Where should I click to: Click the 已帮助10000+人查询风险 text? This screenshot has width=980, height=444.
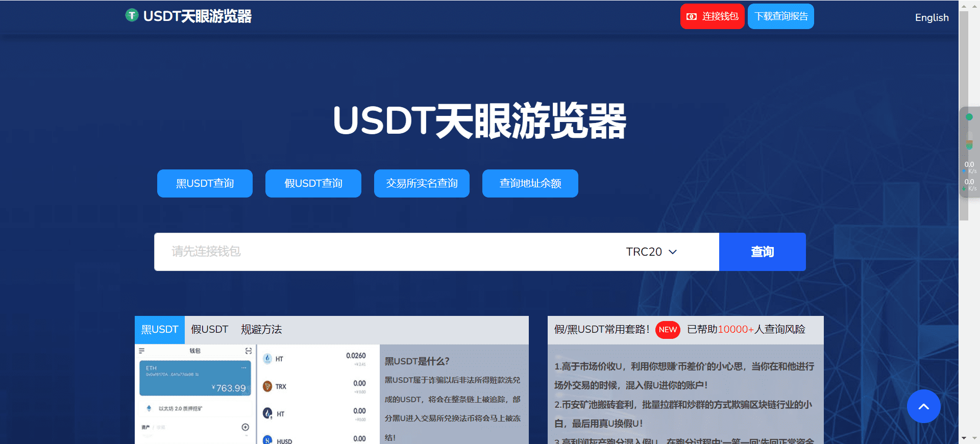tap(746, 330)
